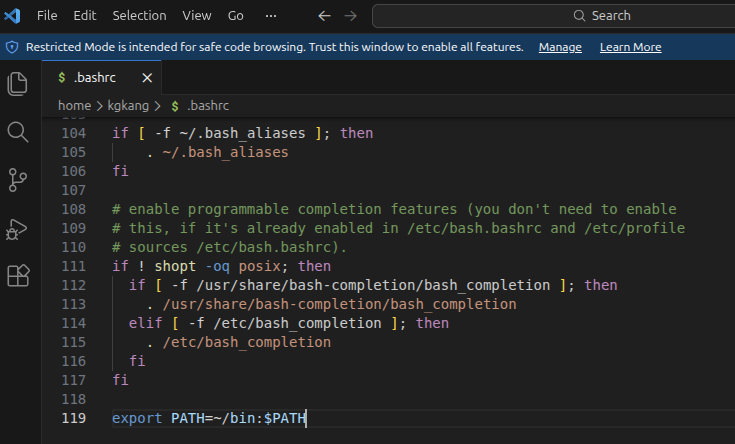Open the Selection menu
Image resolution: width=735 pixels, height=444 pixels.
pyautogui.click(x=139, y=15)
